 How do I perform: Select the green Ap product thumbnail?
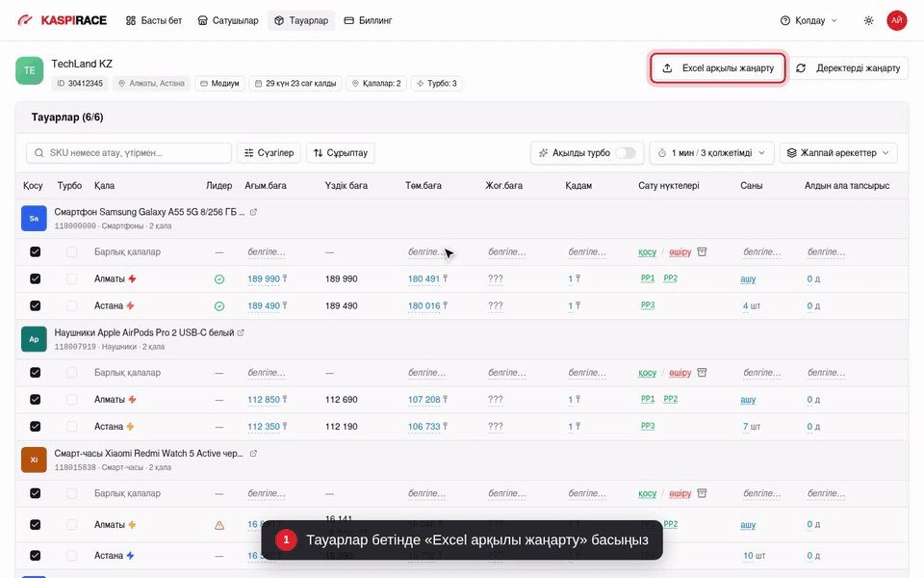click(35, 339)
